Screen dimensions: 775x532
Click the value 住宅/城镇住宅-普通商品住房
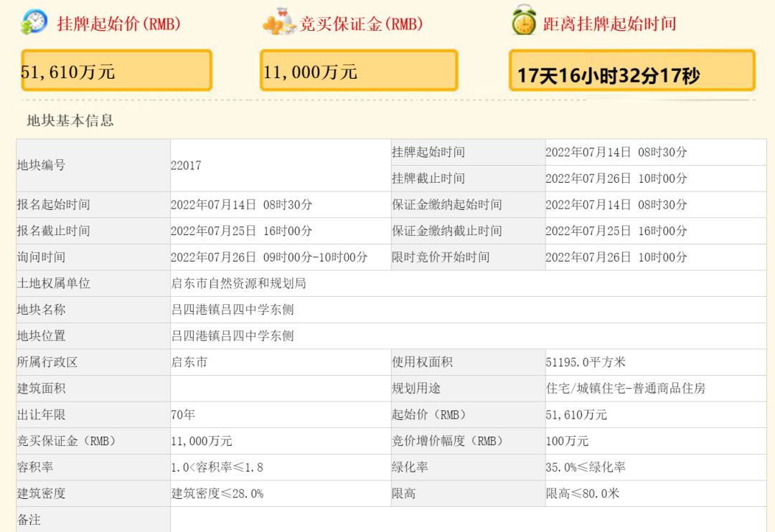(626, 389)
